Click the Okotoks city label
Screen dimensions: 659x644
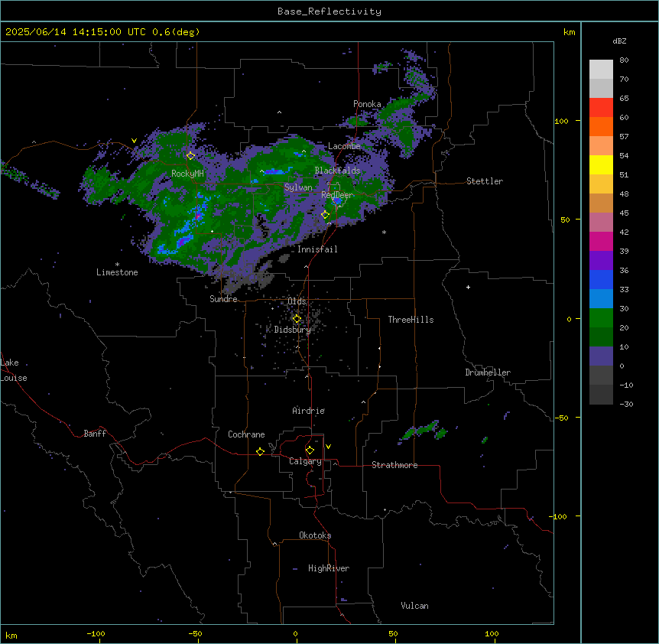click(x=315, y=535)
